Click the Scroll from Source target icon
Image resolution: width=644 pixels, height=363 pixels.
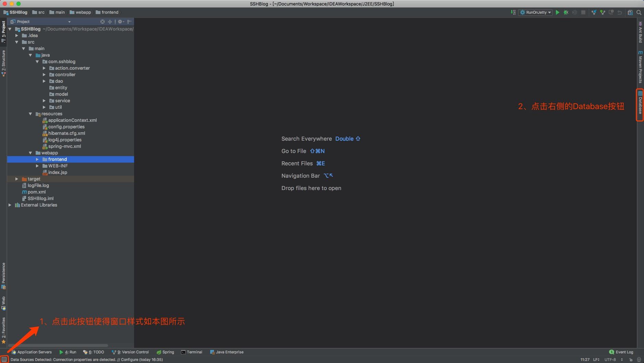pyautogui.click(x=102, y=22)
